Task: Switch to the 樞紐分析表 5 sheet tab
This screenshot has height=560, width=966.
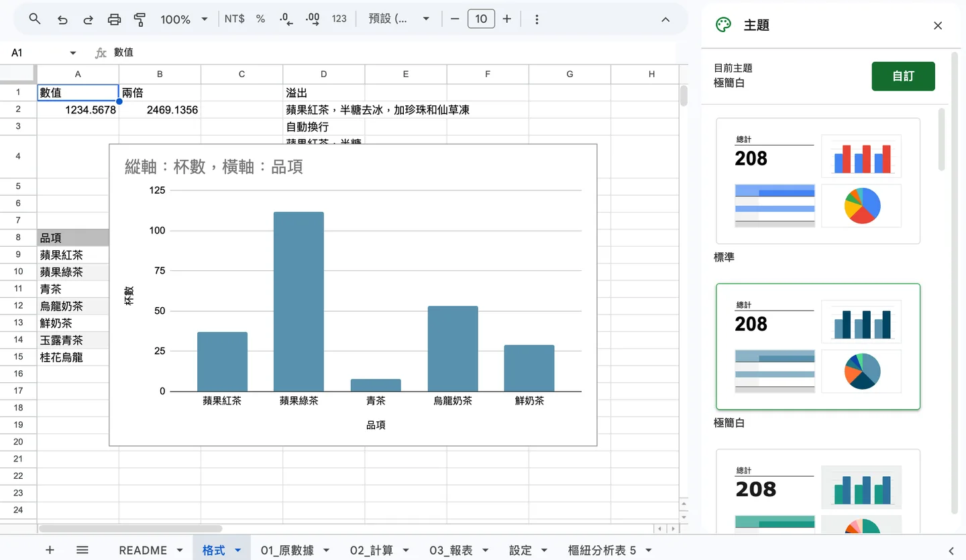Action: 602,551
